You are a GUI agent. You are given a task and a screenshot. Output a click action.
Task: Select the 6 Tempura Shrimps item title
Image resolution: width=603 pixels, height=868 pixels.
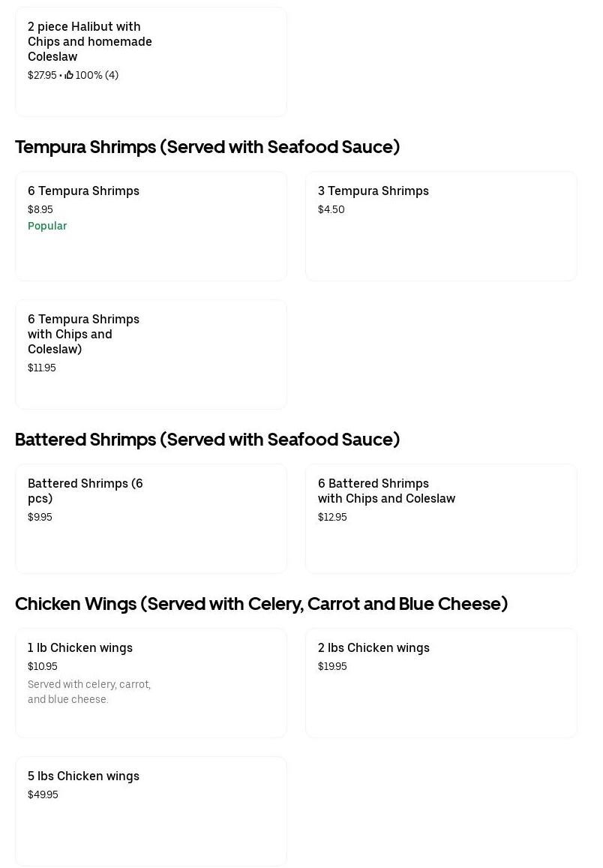tap(83, 191)
